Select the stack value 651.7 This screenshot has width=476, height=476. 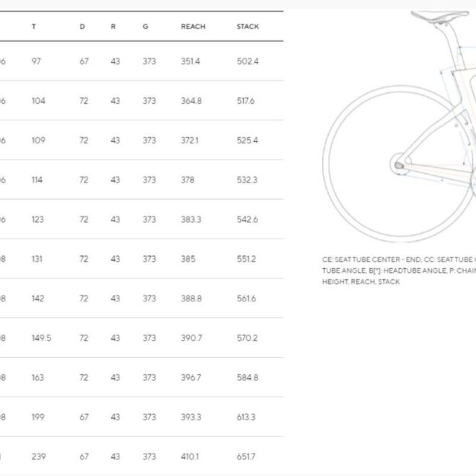pos(246,457)
